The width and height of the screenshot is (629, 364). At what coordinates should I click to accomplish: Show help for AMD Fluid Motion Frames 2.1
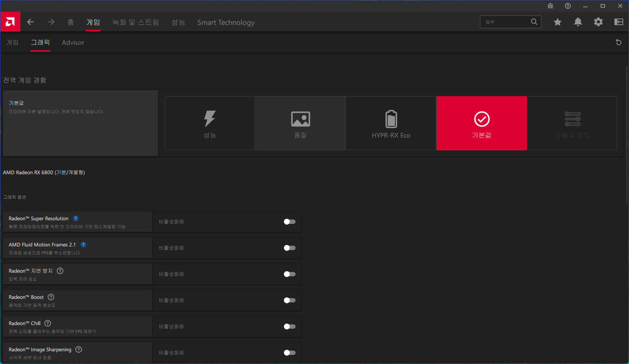[x=83, y=245]
